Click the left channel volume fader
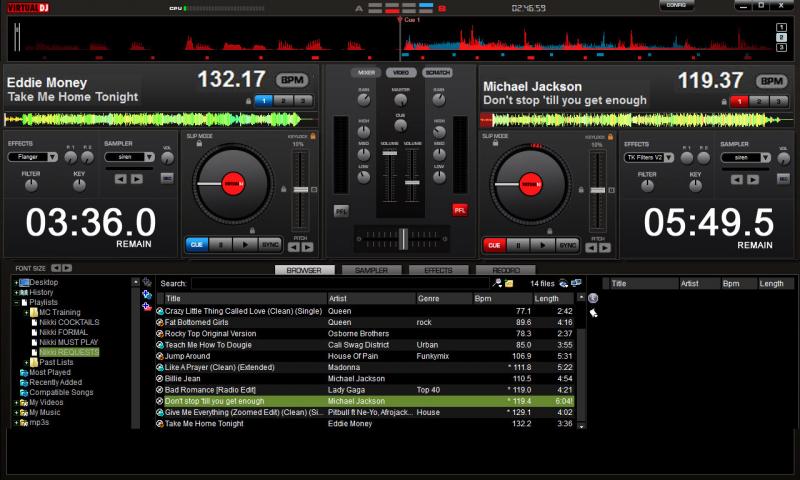This screenshot has height=480, width=800. [389, 153]
